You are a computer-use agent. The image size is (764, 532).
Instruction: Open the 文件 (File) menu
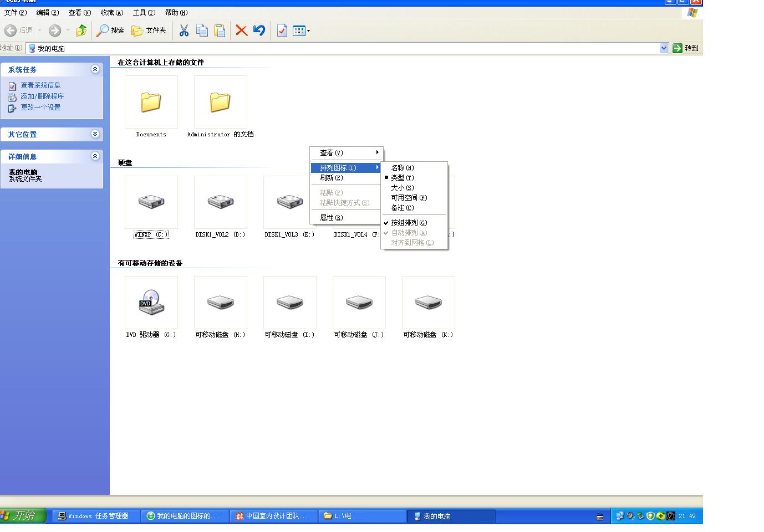point(15,13)
